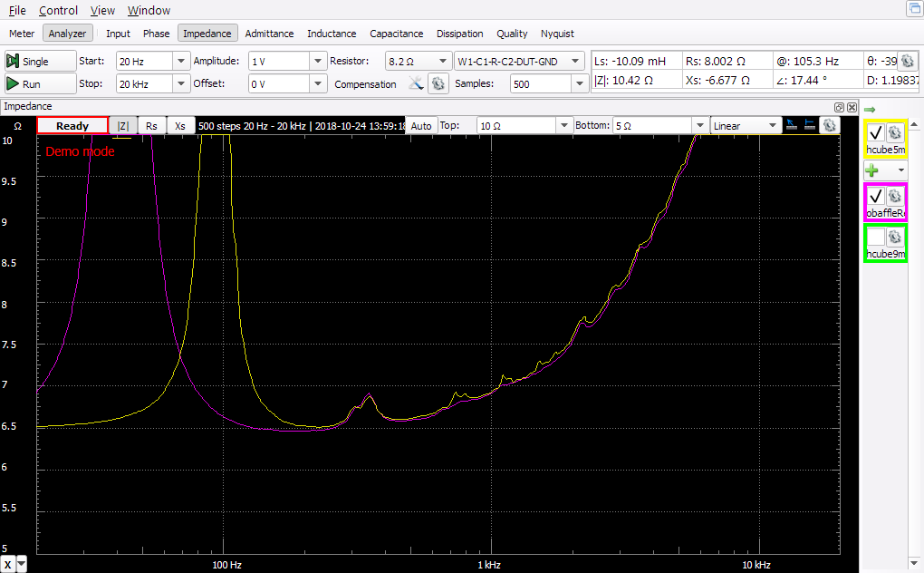Show the Input view
This screenshot has width=924, height=573.
point(118,34)
